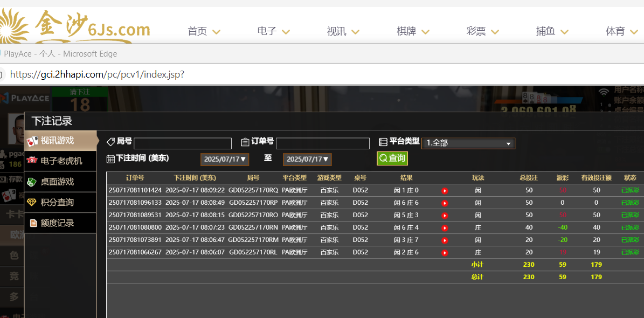
Task: Expand the 彩票 navigation menu
Action: point(482,31)
